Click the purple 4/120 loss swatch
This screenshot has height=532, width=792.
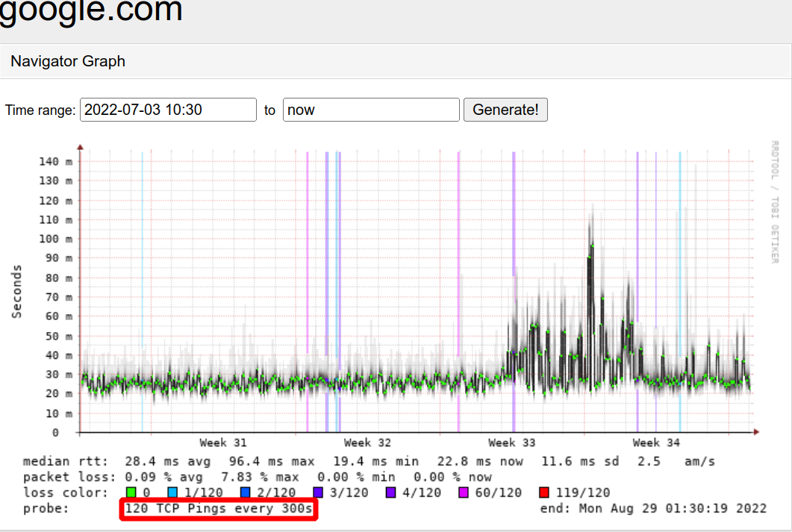[x=391, y=492]
